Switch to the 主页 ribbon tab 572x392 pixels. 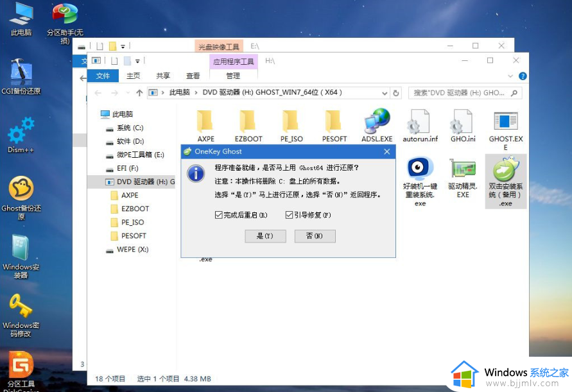133,76
